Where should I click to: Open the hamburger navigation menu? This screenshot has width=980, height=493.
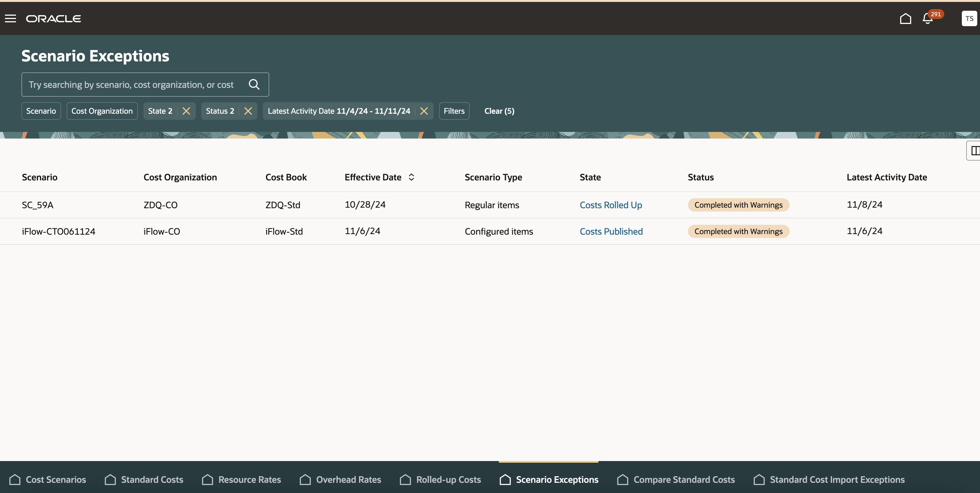[10, 18]
